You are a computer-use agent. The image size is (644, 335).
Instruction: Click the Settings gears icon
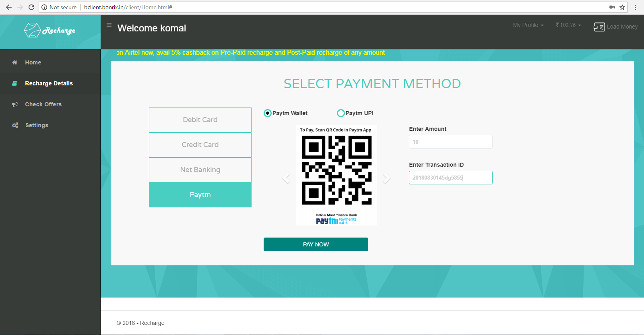click(15, 125)
